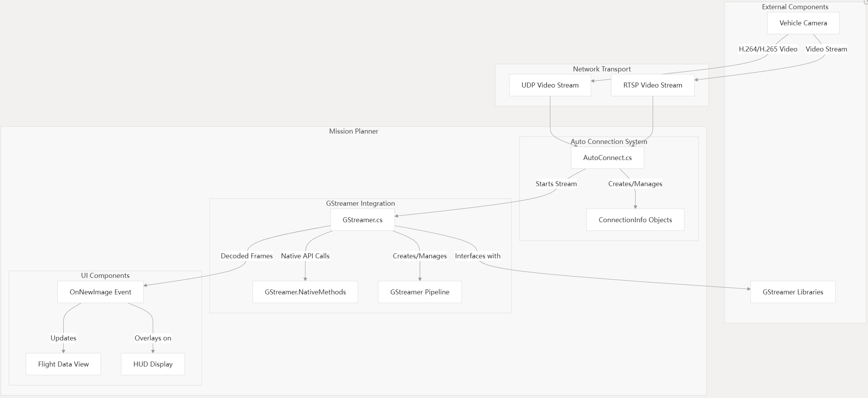
Task: Click the Creates/Manages label above GStreamer Pipeline
Action: tap(420, 256)
